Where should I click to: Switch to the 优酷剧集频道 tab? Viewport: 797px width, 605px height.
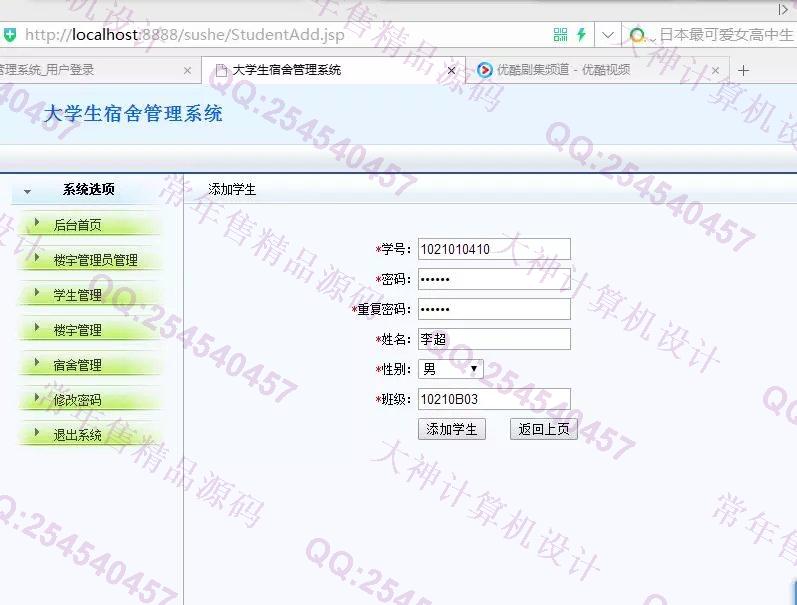(597, 70)
